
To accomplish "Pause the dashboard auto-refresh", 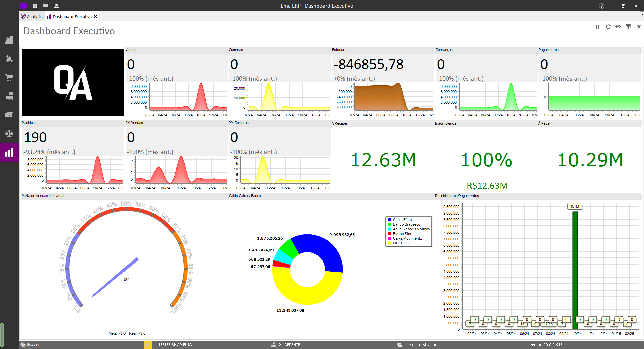I will pyautogui.click(x=598, y=27).
